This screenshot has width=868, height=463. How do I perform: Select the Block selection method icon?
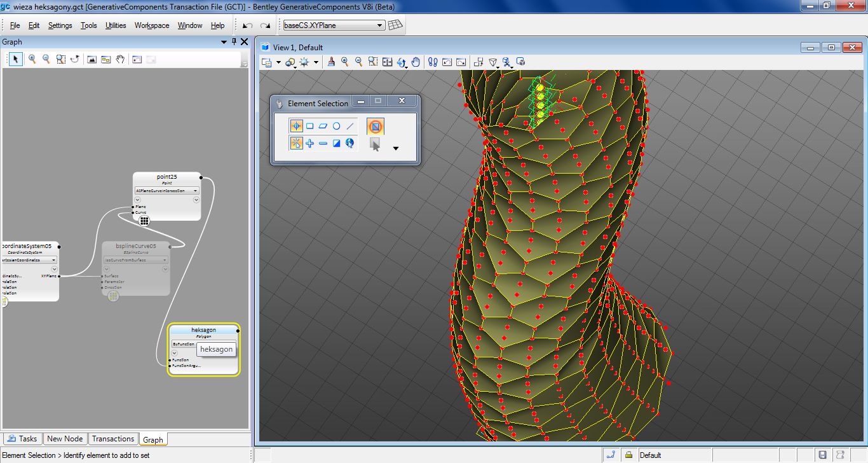309,126
